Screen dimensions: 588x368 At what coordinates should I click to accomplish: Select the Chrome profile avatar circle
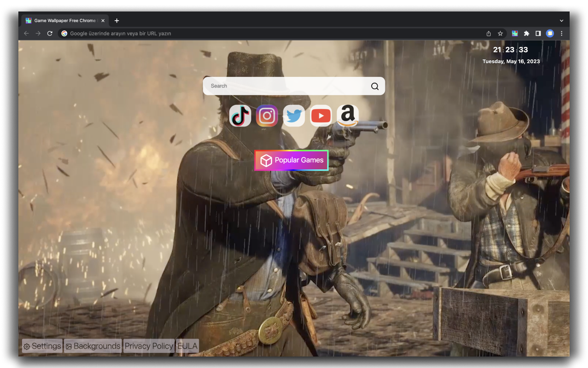[x=550, y=33]
